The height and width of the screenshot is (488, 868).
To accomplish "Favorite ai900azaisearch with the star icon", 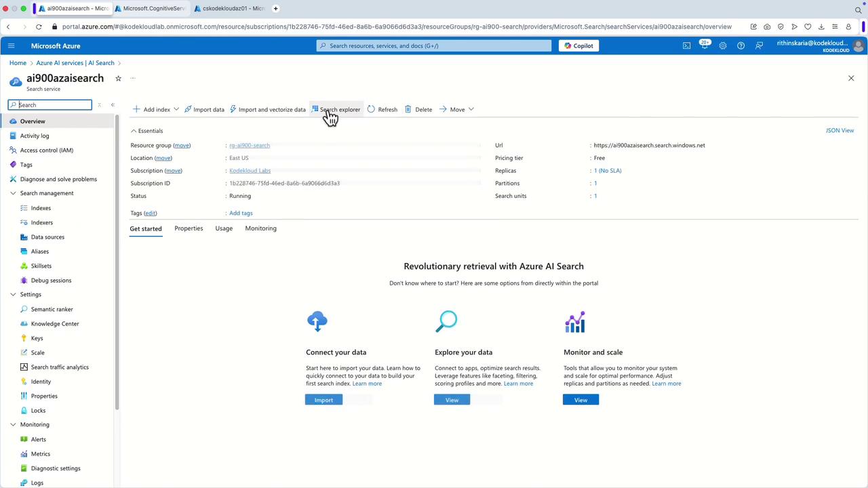I will pos(118,79).
